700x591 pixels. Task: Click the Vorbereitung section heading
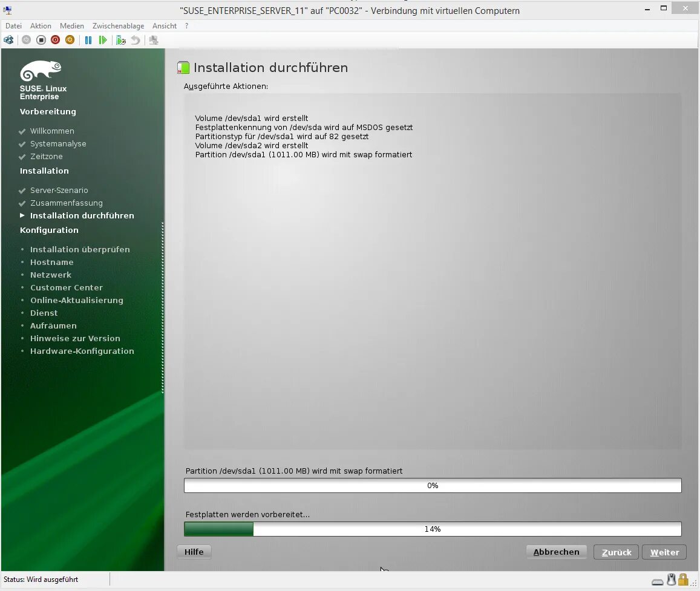pyautogui.click(x=48, y=111)
